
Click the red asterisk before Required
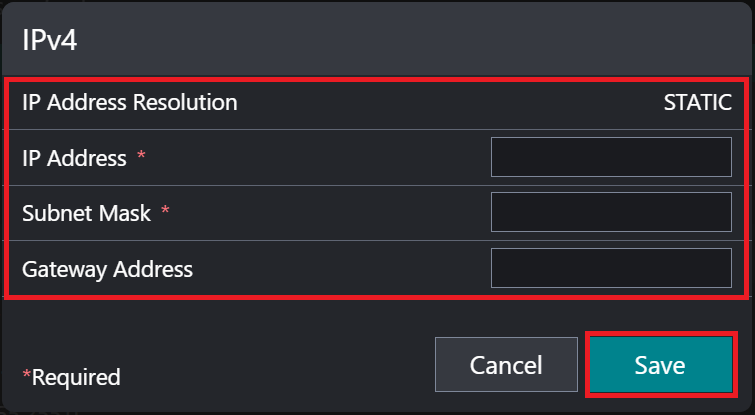(27, 375)
